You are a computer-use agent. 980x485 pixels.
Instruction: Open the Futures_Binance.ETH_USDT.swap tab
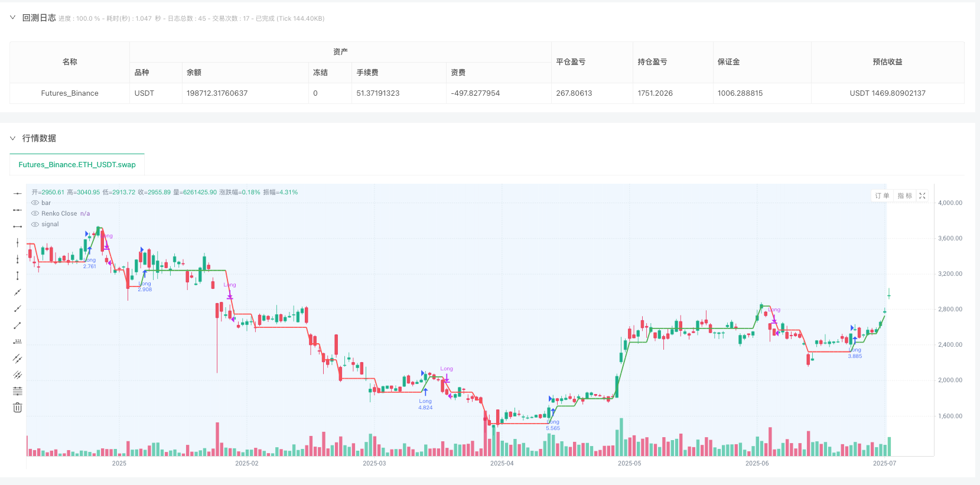(x=77, y=165)
